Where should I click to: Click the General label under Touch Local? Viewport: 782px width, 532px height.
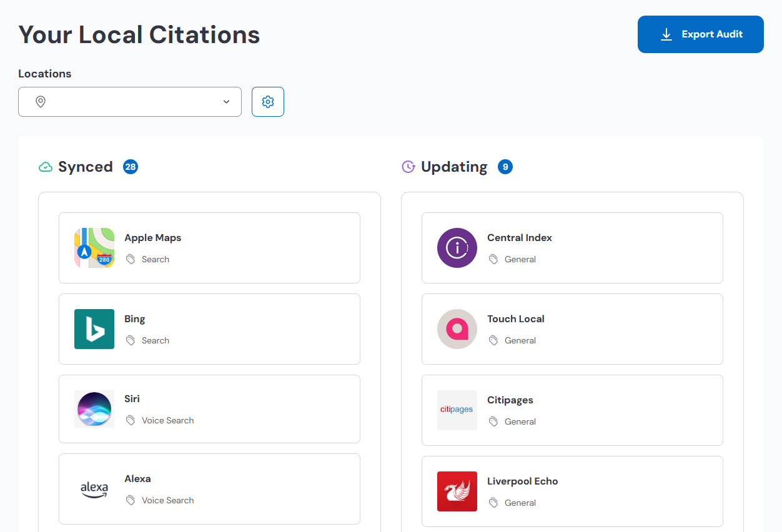[520, 340]
